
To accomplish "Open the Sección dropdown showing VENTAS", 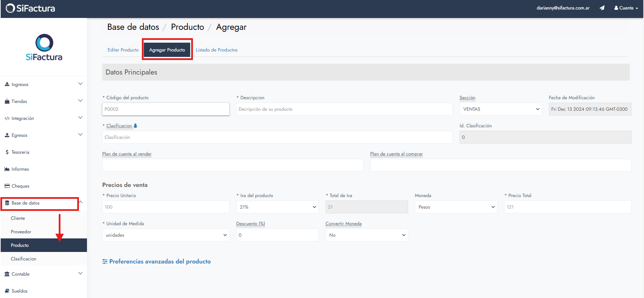I will click(501, 109).
